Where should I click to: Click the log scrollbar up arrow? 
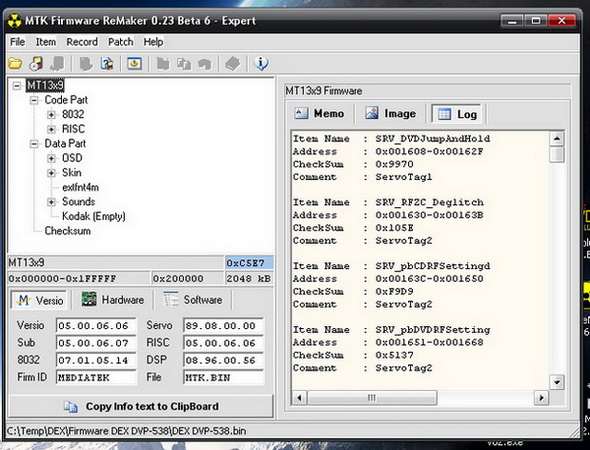click(x=557, y=139)
